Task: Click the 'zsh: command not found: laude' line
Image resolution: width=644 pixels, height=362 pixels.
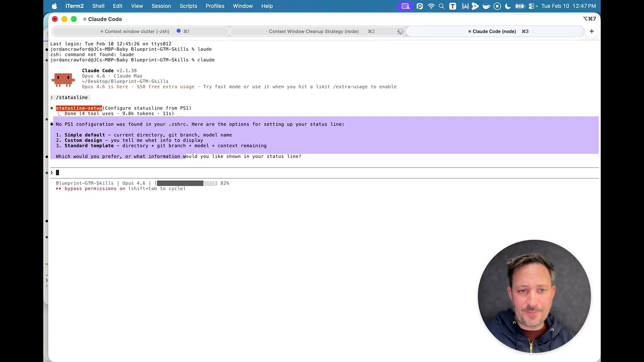Action: 92,55
